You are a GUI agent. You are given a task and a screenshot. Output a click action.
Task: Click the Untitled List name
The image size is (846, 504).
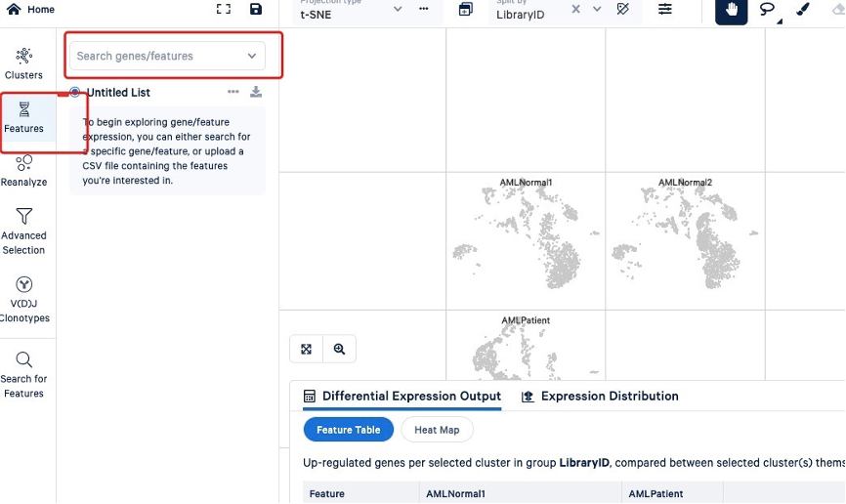119,92
